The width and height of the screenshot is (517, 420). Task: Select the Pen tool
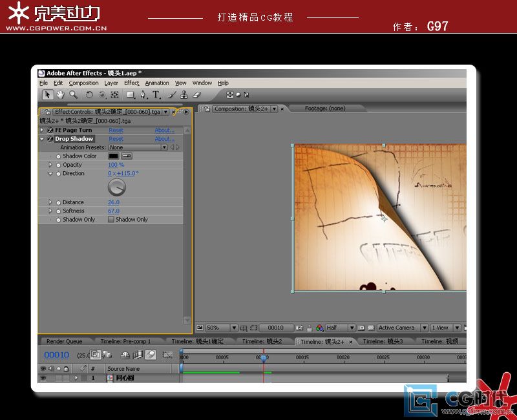143,95
